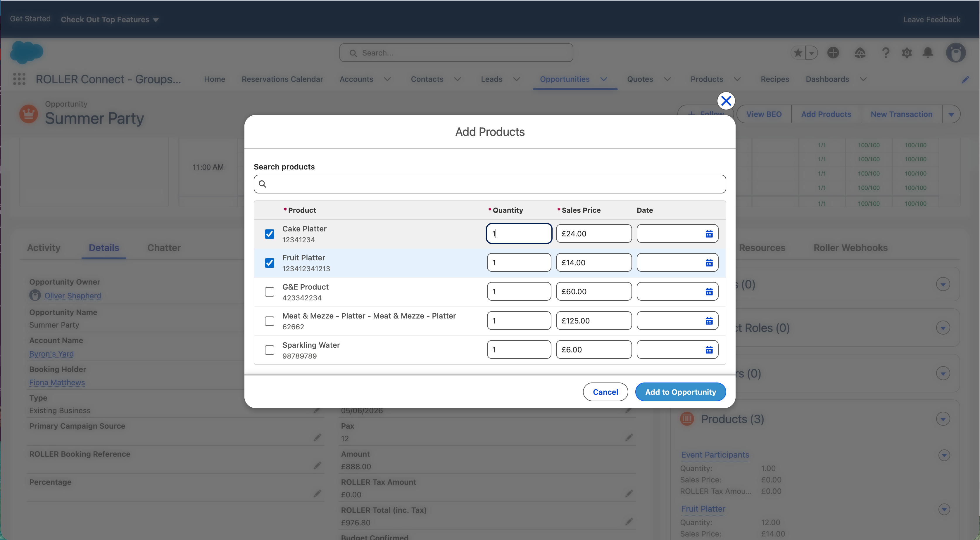Switch to the Activity tab
Viewport: 980px width, 540px height.
tap(44, 247)
